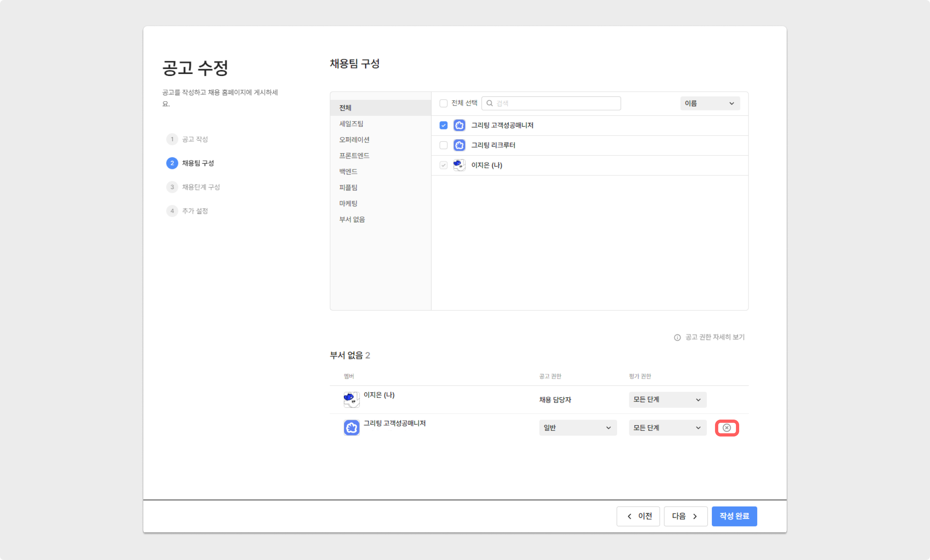Viewport: 930px width, 560px height.
Task: Toggle the 전체 선택 checkbox
Action: (x=443, y=103)
